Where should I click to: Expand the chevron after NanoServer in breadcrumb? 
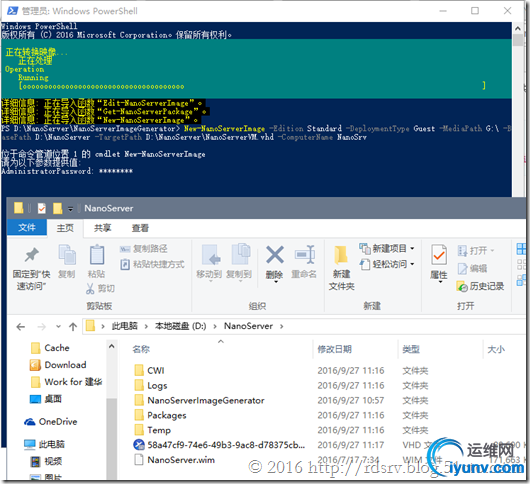282,326
